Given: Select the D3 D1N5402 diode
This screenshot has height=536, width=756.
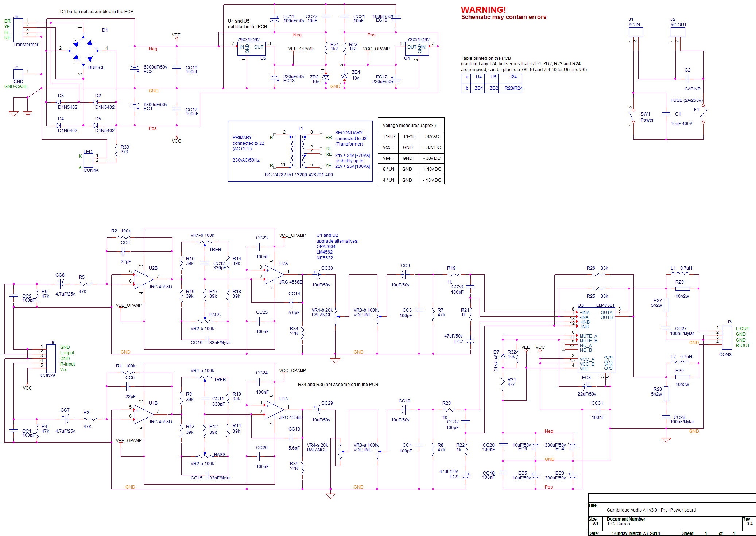Looking at the screenshot, I should [x=59, y=102].
